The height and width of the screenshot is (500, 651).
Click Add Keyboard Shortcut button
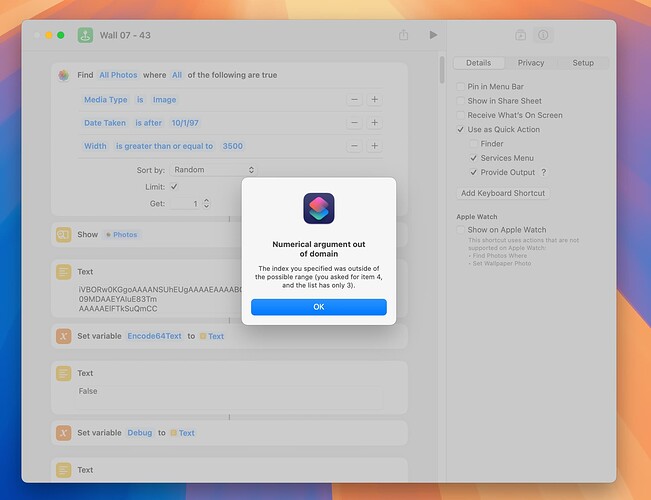pyautogui.click(x=503, y=193)
